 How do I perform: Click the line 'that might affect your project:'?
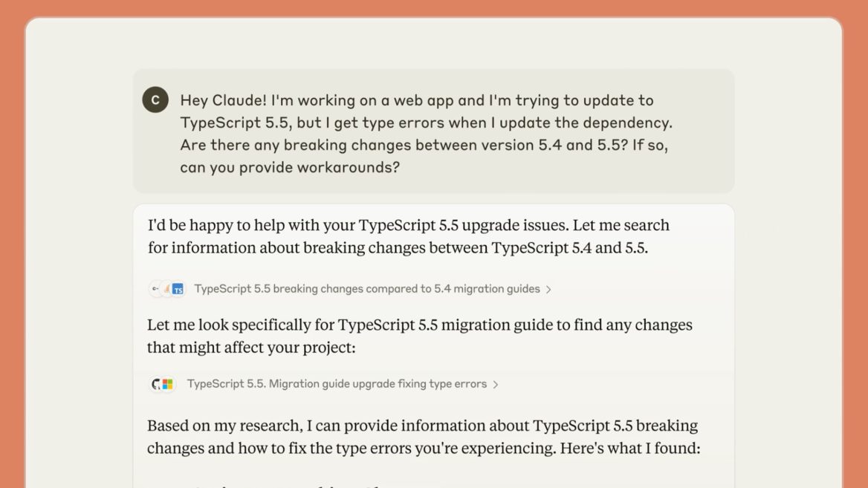(251, 348)
